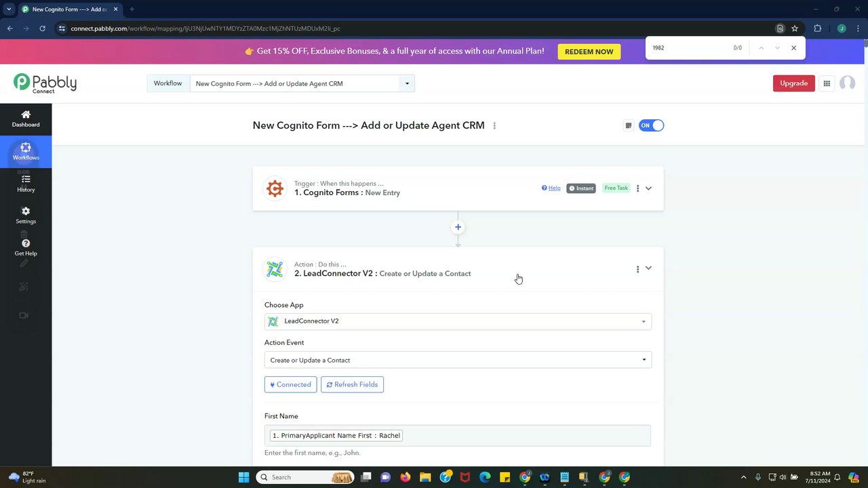Open Sticky Notes from the taskbar
The image size is (868, 488).
pos(505,477)
